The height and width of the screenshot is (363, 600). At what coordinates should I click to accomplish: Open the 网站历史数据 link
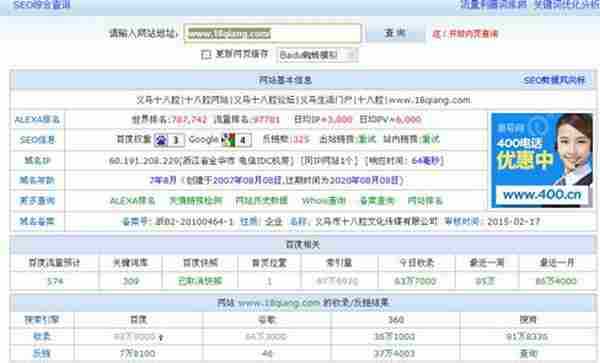click(262, 200)
